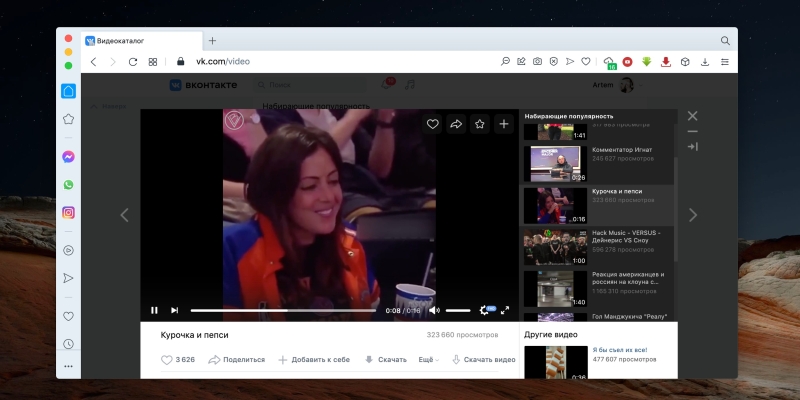Click the Поделиться button
Viewport: 800px width, 400px height.
237,360
